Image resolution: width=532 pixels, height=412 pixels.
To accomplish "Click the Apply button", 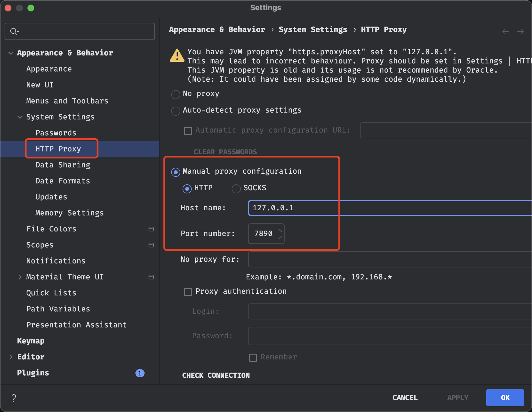I will tap(458, 398).
